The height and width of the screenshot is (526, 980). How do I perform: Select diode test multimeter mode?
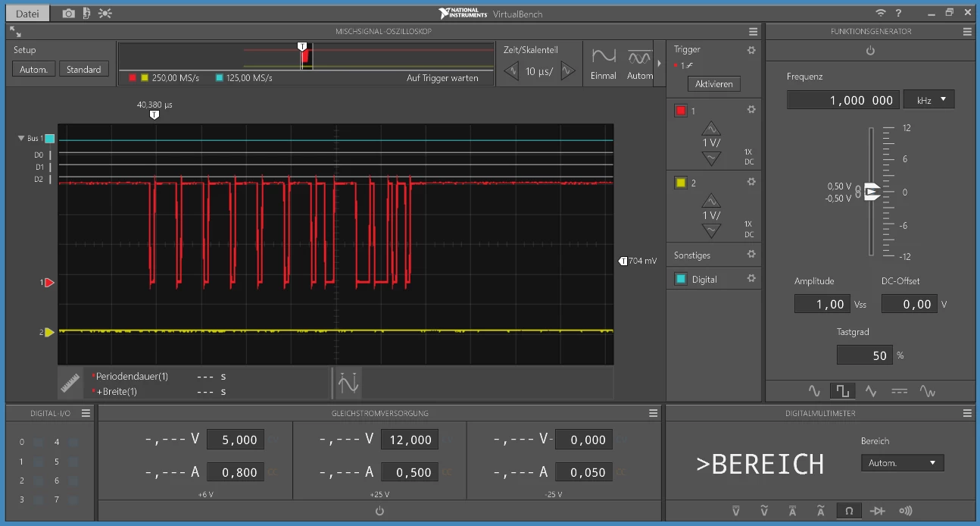pyautogui.click(x=877, y=511)
